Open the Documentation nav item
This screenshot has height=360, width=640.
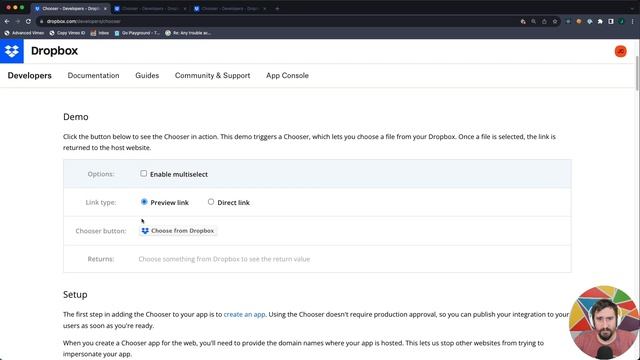pos(93,76)
